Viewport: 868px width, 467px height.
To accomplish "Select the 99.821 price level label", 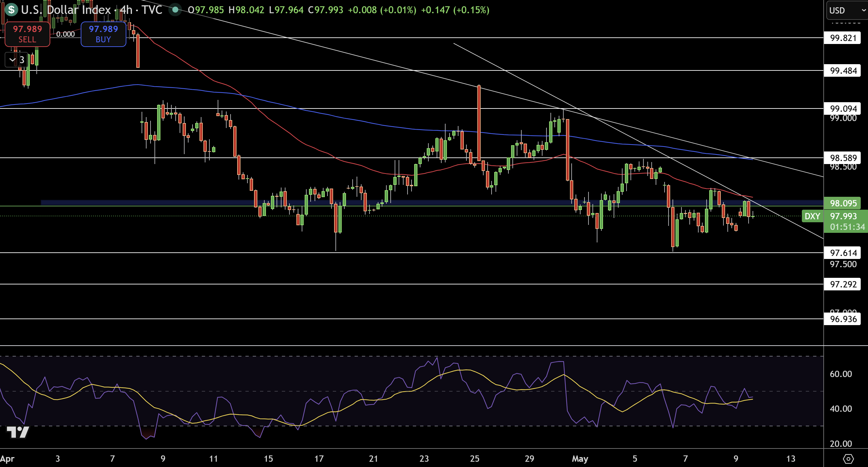I will pyautogui.click(x=842, y=38).
